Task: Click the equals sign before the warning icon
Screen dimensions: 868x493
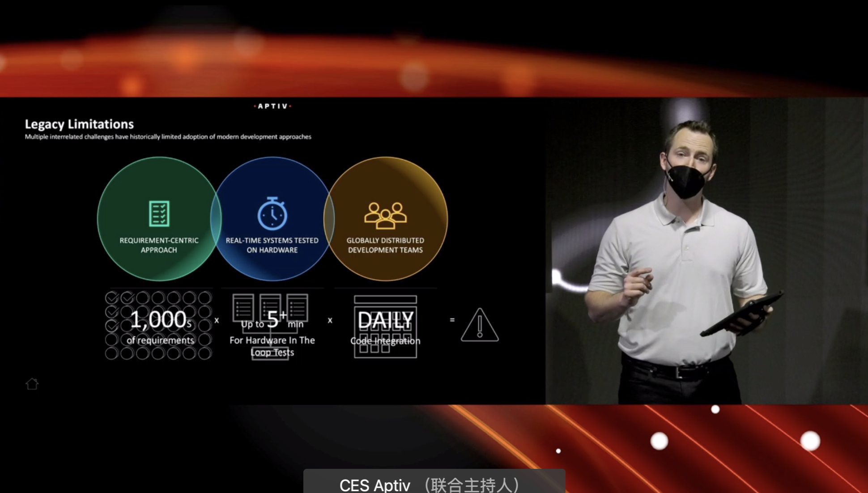Action: coord(452,320)
